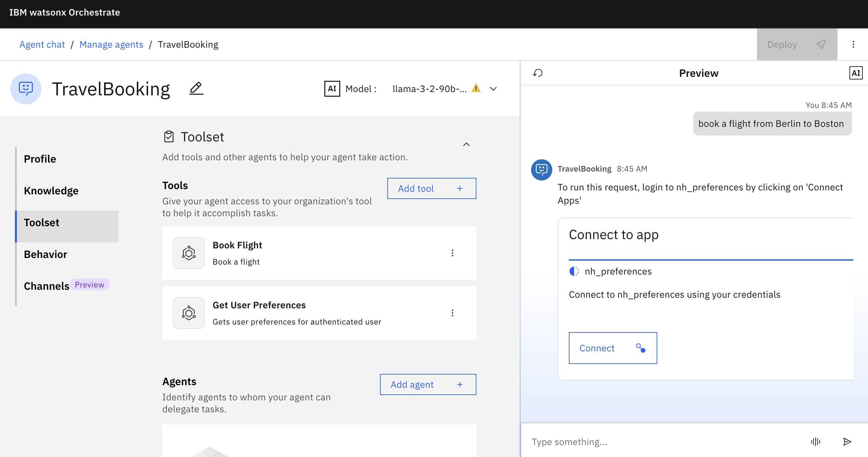Click the AI label icon in Preview header
This screenshot has height=457, width=868.
coord(855,73)
